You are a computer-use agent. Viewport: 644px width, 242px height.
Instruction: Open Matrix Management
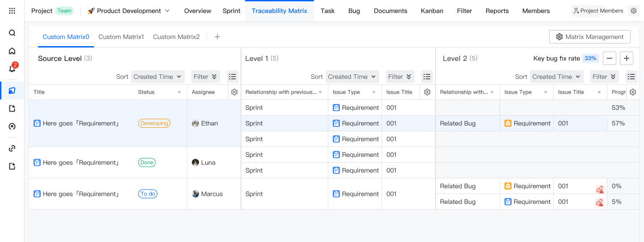[x=590, y=37]
